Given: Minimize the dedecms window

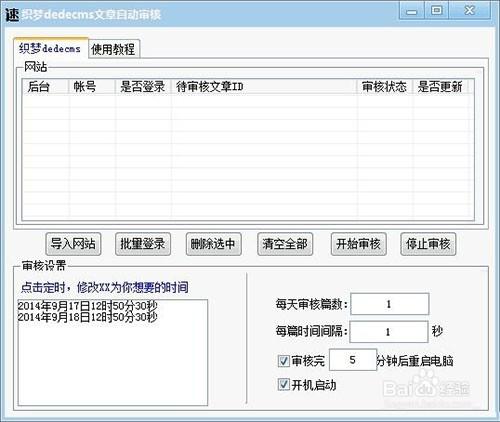Looking at the screenshot, I should point(411,11).
